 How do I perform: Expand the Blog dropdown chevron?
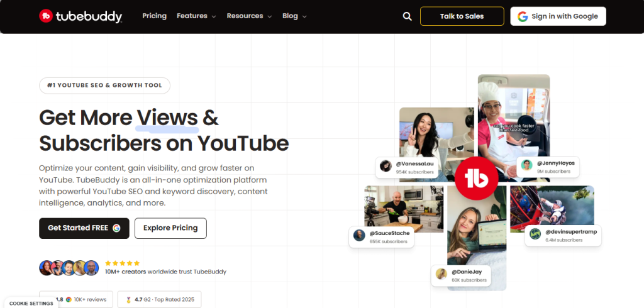tap(304, 17)
